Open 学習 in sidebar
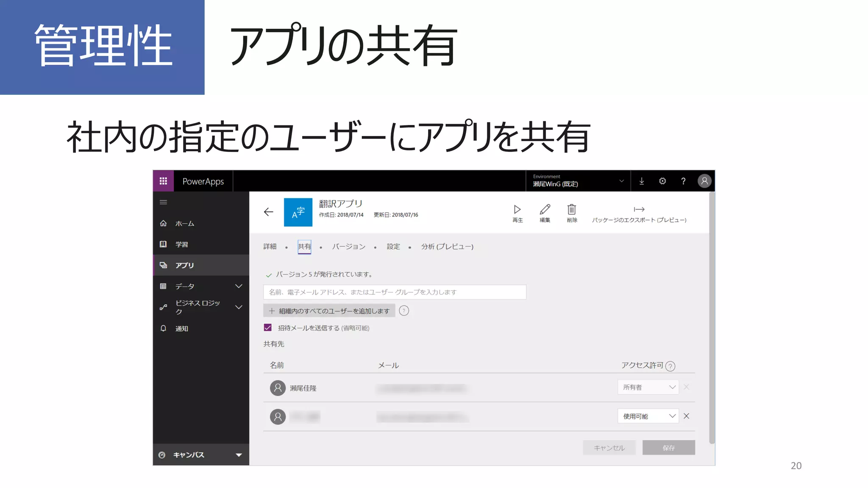 pyautogui.click(x=201, y=244)
